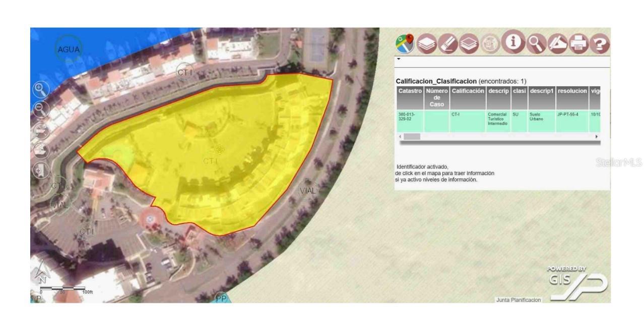This screenshot has height=324, width=644.
Task: Click the printer icon to print map
Action: coord(579,45)
